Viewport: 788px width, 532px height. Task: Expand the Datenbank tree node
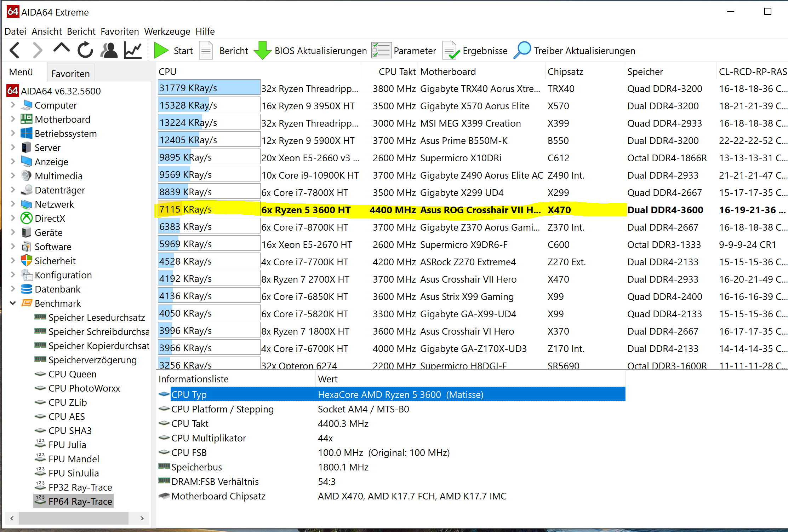pos(13,289)
